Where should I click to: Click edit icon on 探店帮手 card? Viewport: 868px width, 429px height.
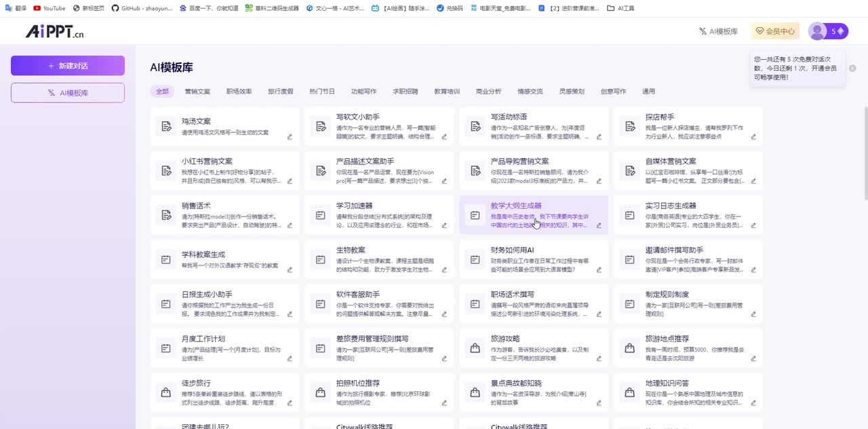tap(753, 136)
